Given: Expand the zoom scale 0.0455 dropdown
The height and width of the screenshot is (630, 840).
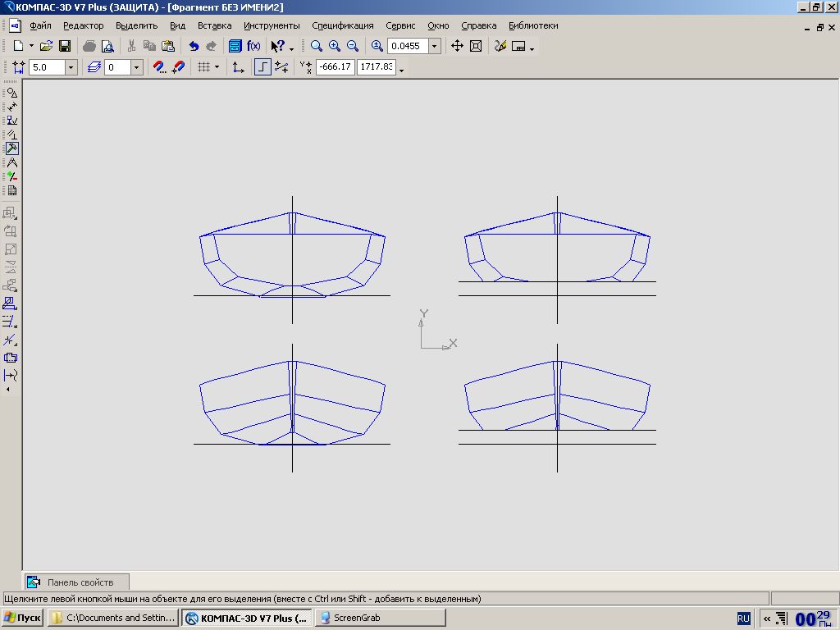Looking at the screenshot, I should pyautogui.click(x=435, y=47).
